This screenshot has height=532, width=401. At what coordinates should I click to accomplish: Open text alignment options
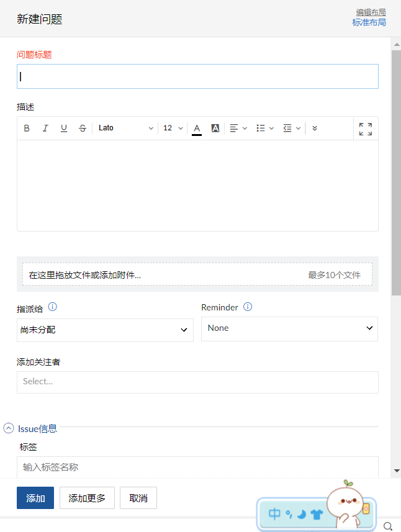pos(238,128)
